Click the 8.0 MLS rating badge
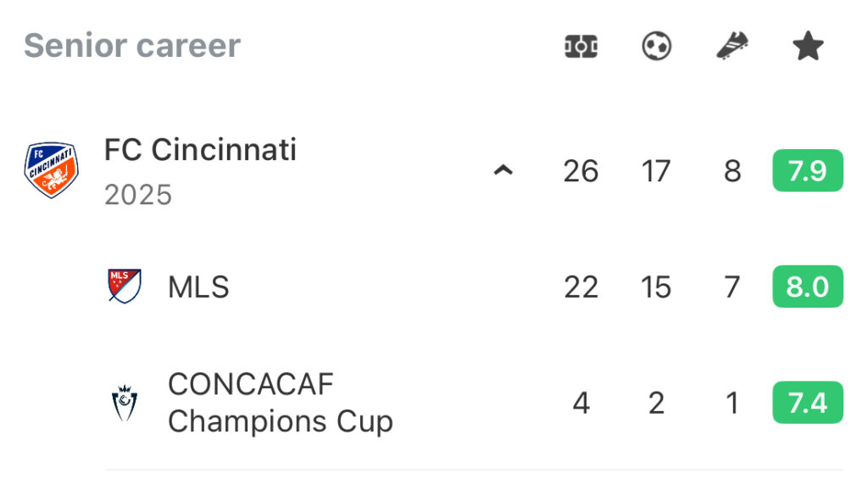Screen dimensions: 868x490 (x=808, y=287)
